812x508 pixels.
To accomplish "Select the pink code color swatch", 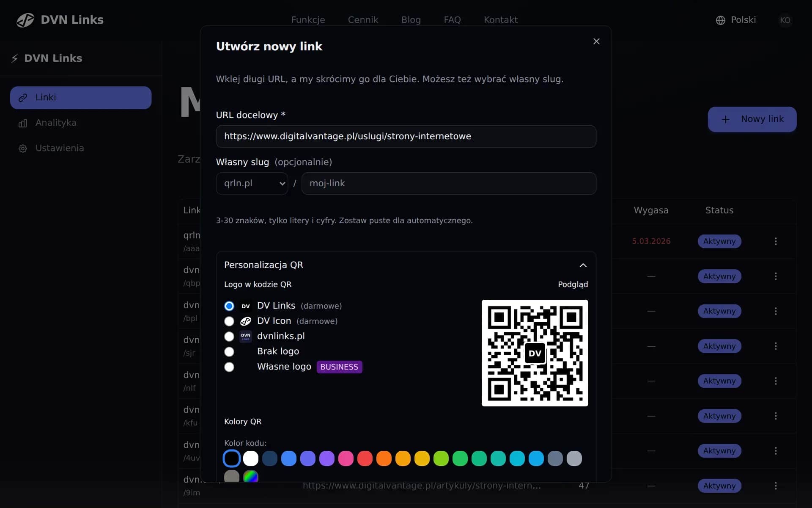I will 346,458.
